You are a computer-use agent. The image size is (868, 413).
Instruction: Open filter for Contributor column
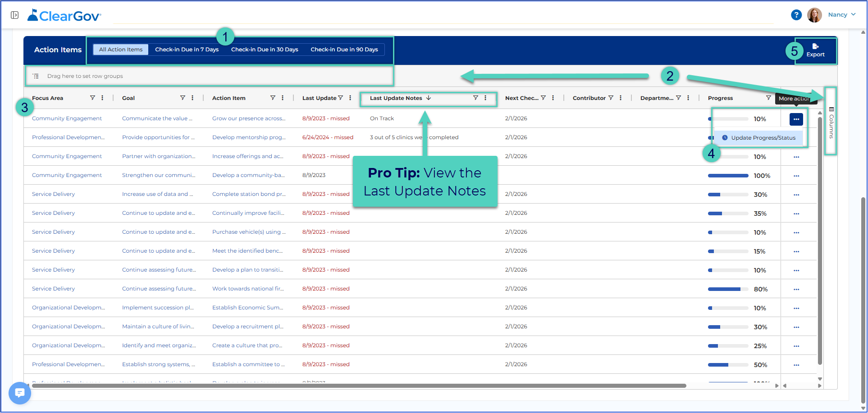(x=611, y=98)
